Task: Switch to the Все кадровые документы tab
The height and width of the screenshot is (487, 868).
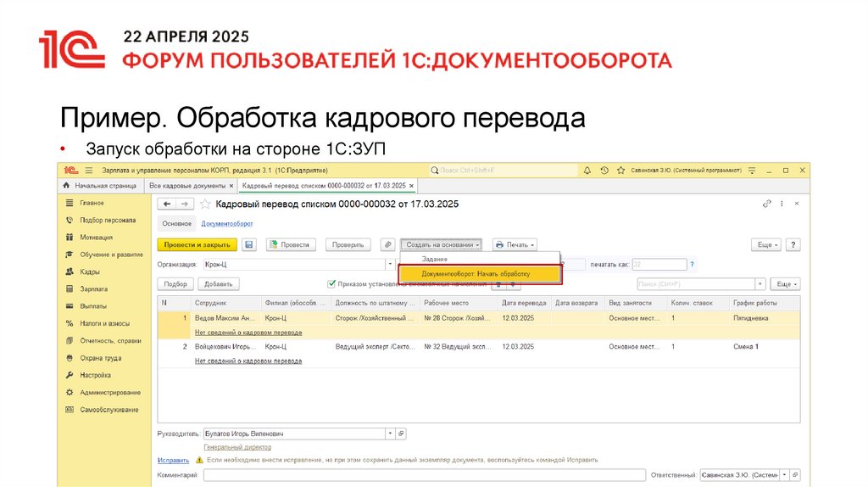Action: coord(187,186)
